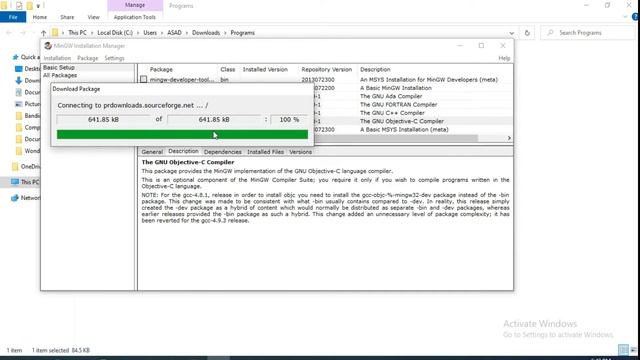The width and height of the screenshot is (640, 360).
Task: Select 'A Basic MinGW Installation' row
Action: click(x=396, y=88)
